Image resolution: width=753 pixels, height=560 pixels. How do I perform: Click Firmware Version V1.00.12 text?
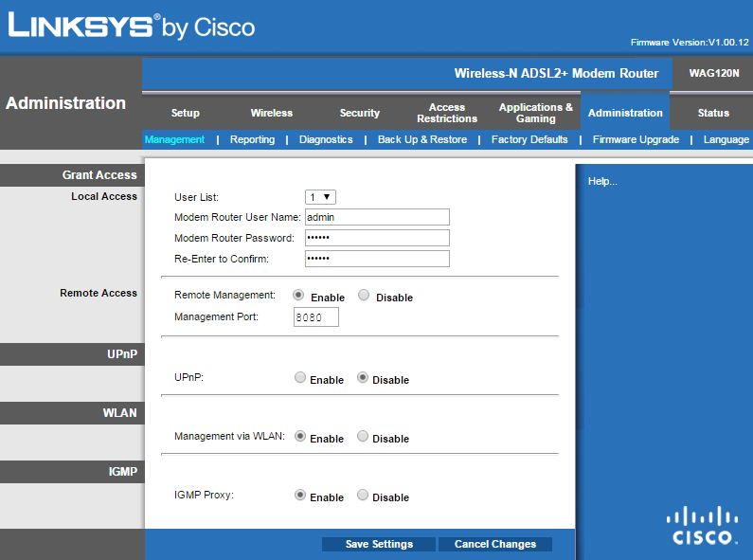(x=690, y=43)
